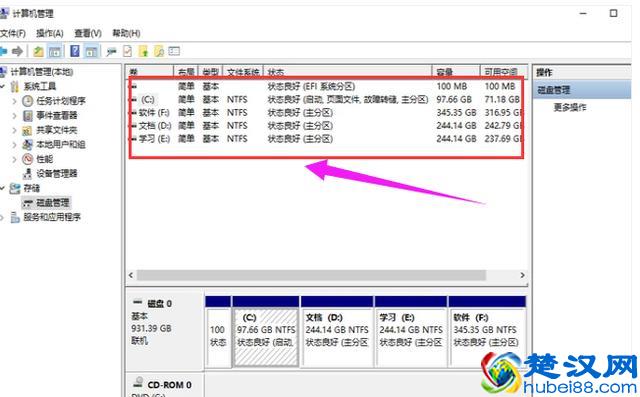Screen dimensions: 640x397
Task: Click 磁盘管理 in the 操作 pane
Action: 554,90
